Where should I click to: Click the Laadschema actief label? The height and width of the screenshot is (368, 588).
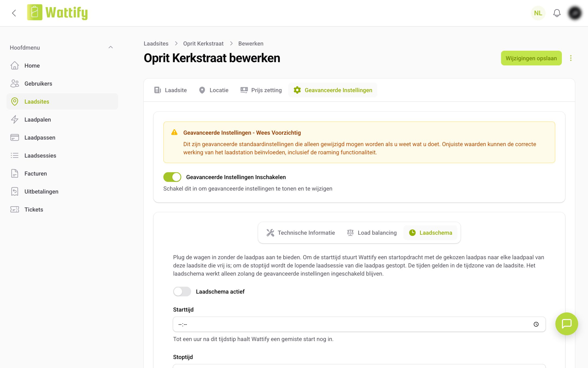[220, 292]
